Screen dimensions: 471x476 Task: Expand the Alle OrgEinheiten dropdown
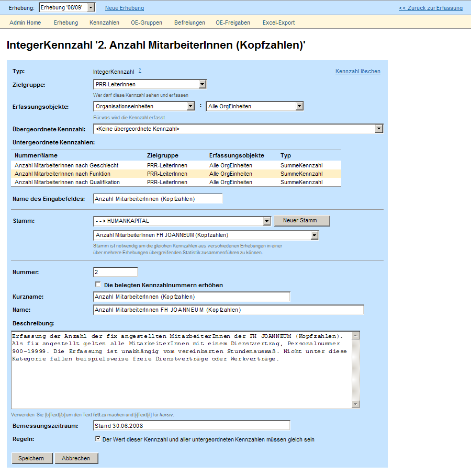point(255,106)
